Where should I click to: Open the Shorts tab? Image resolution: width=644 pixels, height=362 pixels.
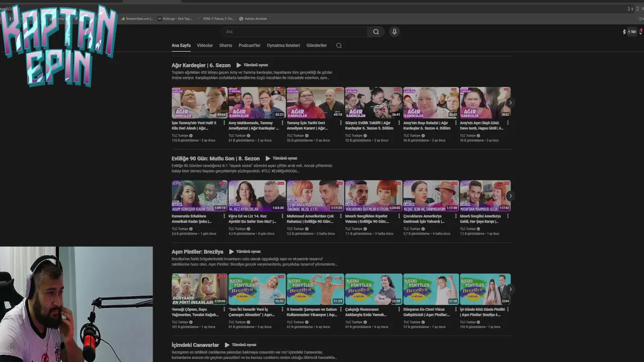click(225, 45)
